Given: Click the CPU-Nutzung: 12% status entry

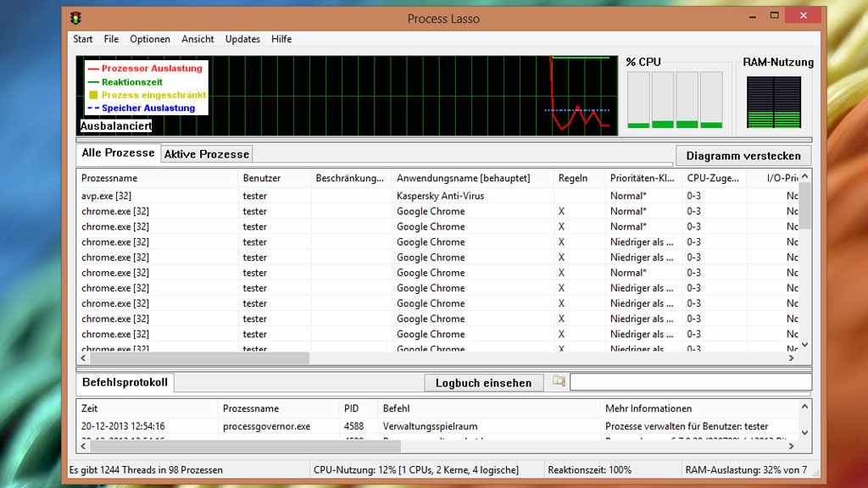Looking at the screenshot, I should tap(415, 469).
